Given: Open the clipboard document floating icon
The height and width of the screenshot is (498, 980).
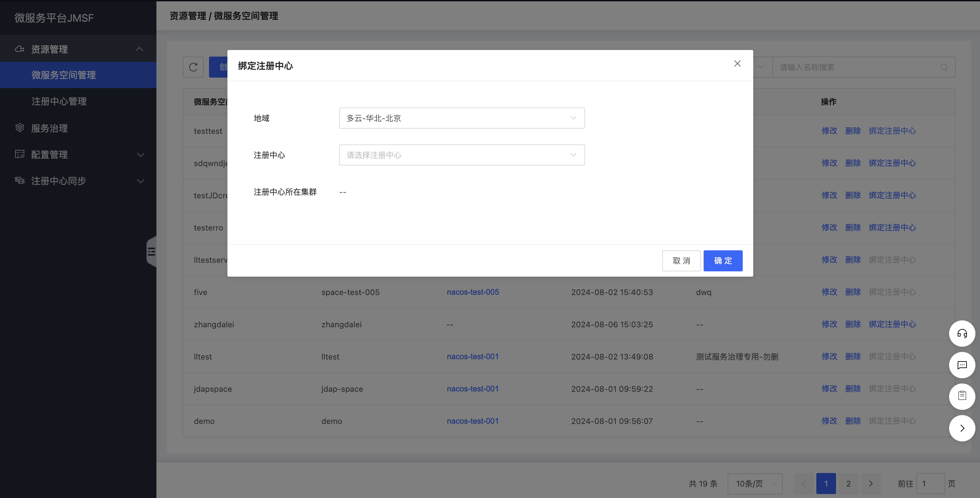Looking at the screenshot, I should pyautogui.click(x=962, y=396).
